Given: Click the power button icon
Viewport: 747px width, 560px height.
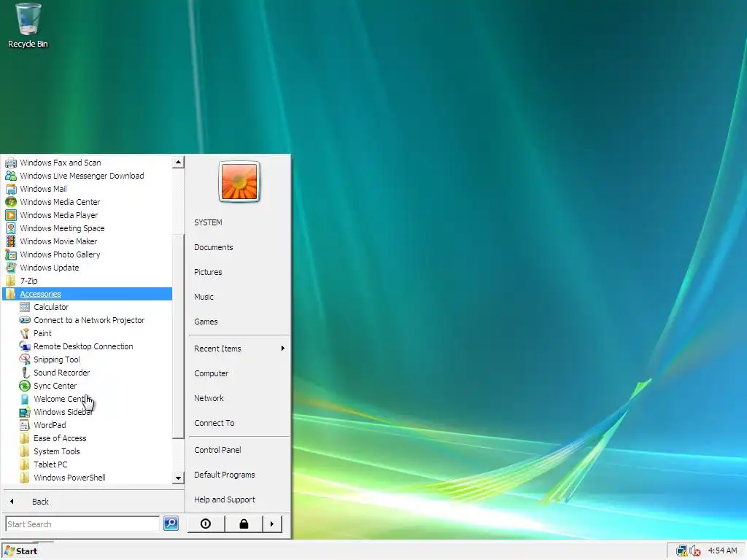Looking at the screenshot, I should 206,524.
